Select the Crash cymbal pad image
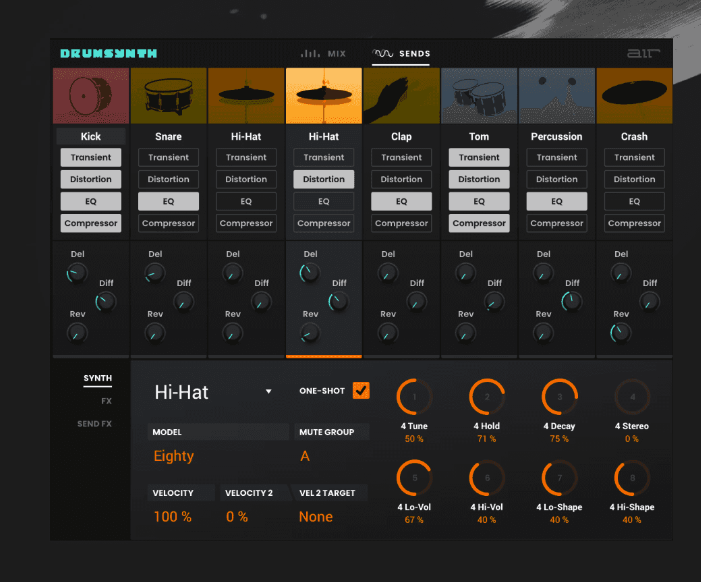This screenshot has height=582, width=701. coord(634,96)
